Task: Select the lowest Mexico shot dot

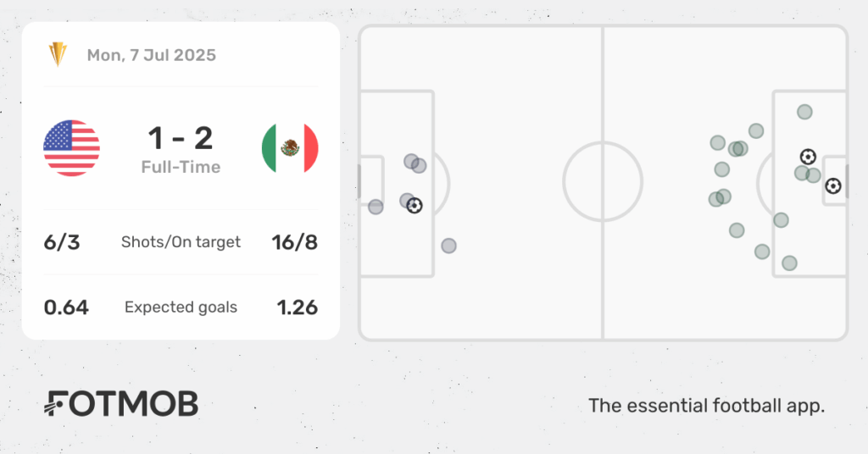Action: [x=789, y=263]
